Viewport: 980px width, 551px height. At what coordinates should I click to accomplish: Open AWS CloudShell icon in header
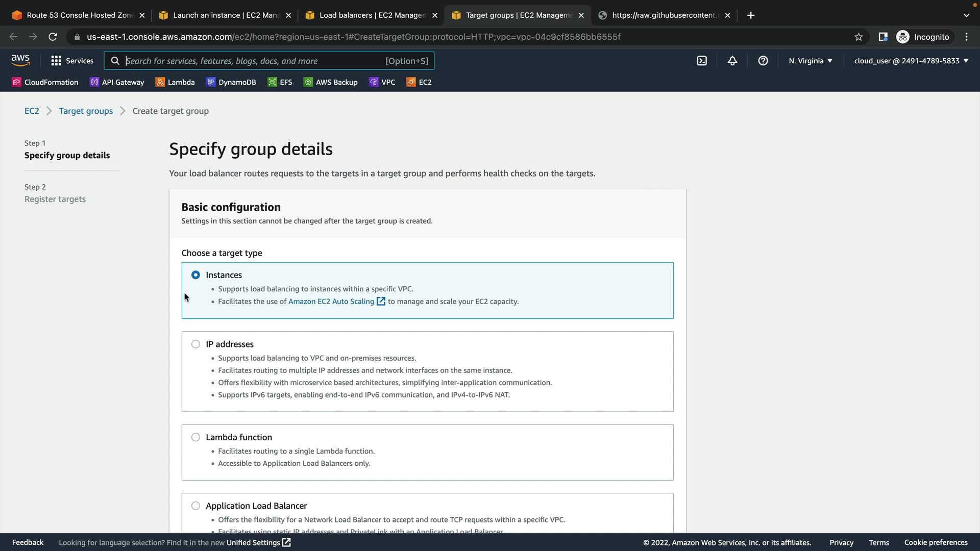point(702,61)
